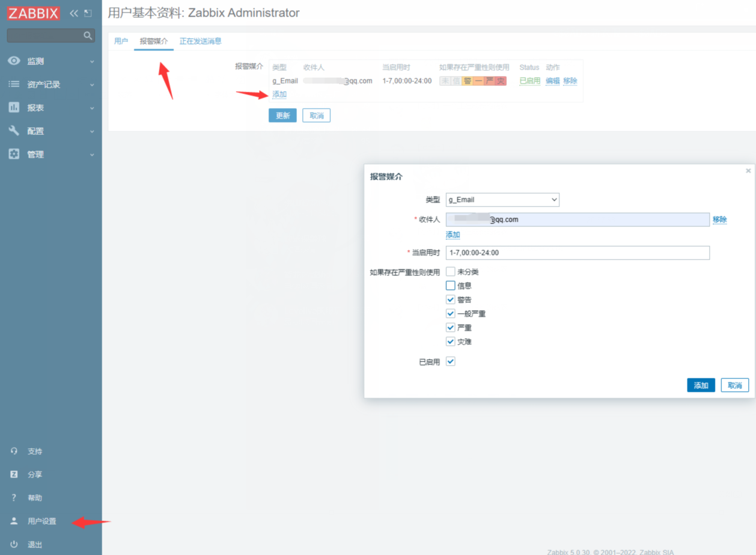Image resolution: width=756 pixels, height=555 pixels.
Task: Click the severity color bar in g_Email row
Action: click(x=473, y=81)
